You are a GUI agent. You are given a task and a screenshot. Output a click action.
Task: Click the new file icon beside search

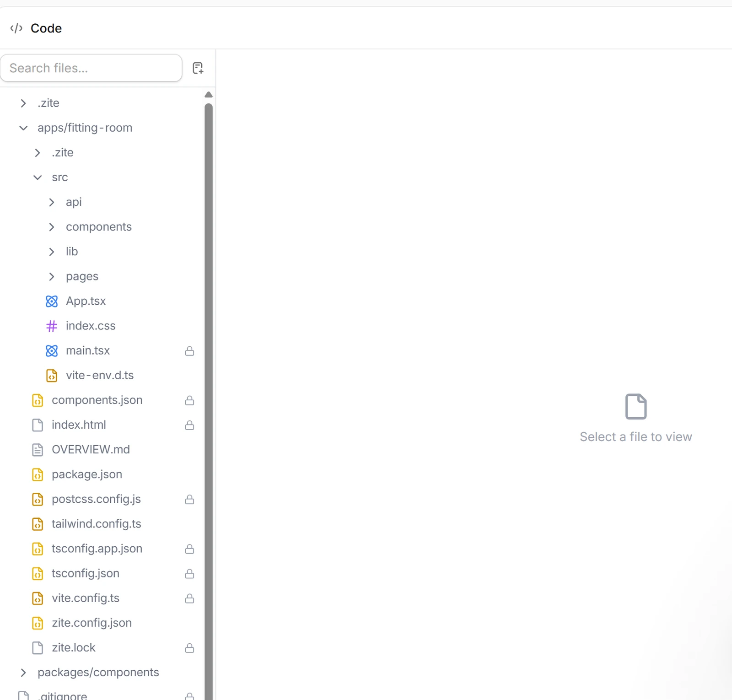click(198, 68)
